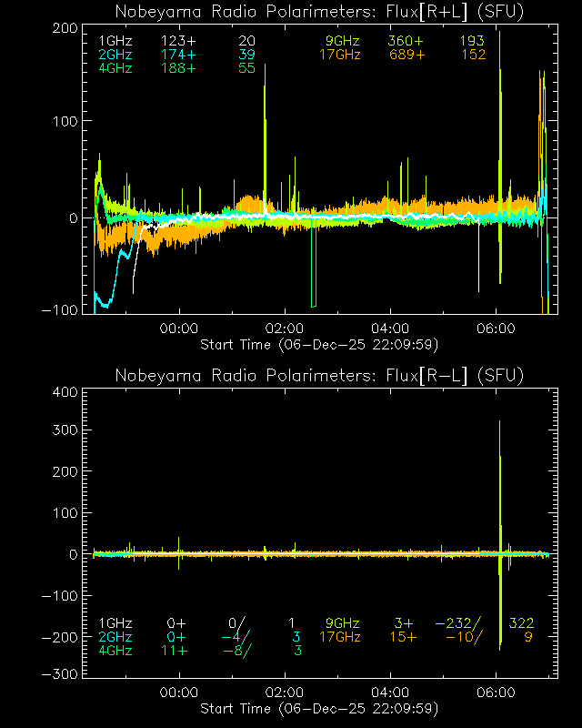Viewport: 582px width, 728px height.
Task: Click the upper plot title Flux[R+L]
Action: click(319, 12)
